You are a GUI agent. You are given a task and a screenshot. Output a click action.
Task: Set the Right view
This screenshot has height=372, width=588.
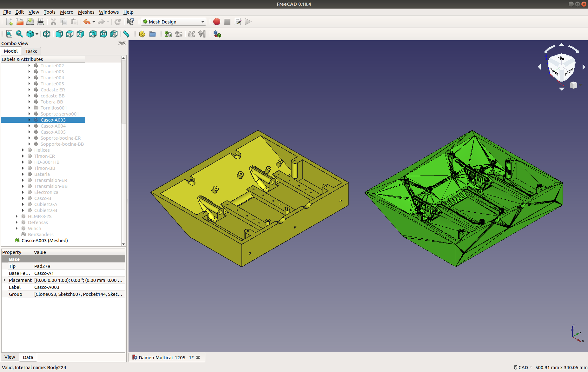[x=80, y=34]
